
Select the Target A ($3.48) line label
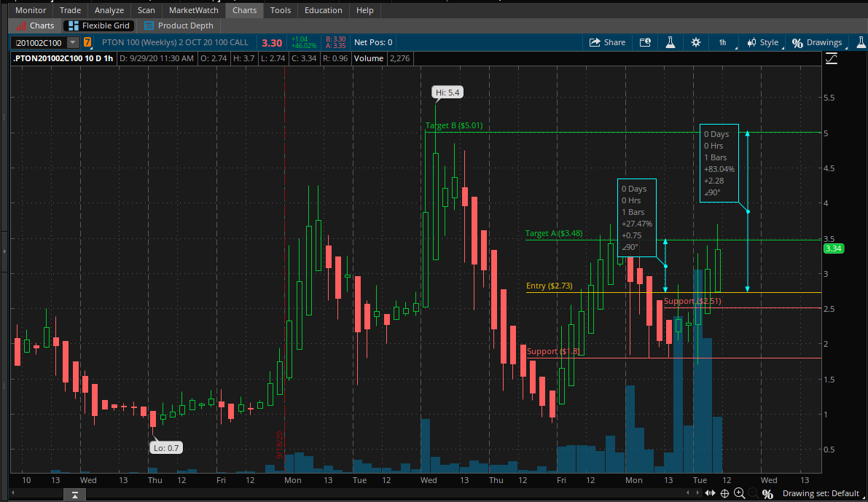(x=554, y=234)
